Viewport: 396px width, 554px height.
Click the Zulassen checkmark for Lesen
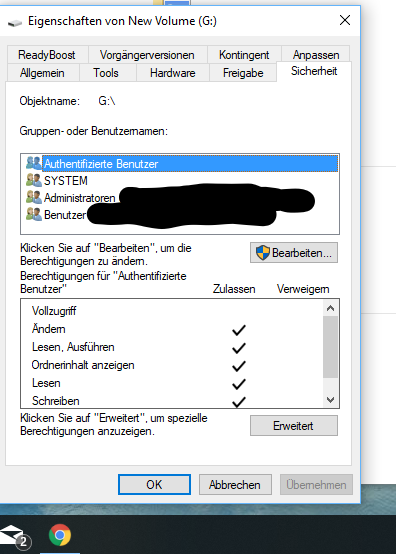coord(239,384)
